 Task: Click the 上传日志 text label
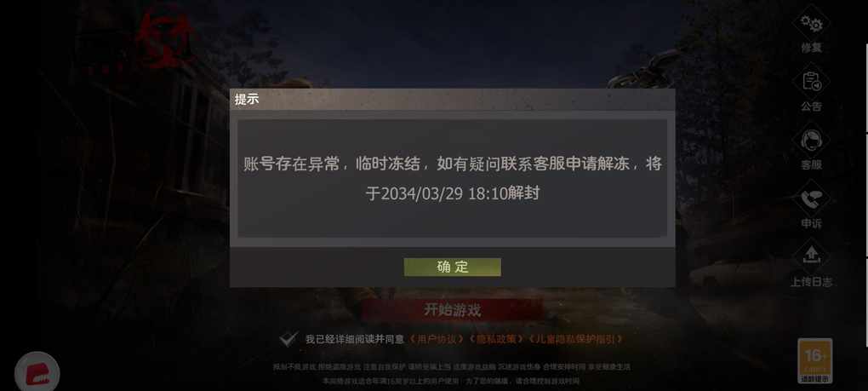tap(812, 282)
